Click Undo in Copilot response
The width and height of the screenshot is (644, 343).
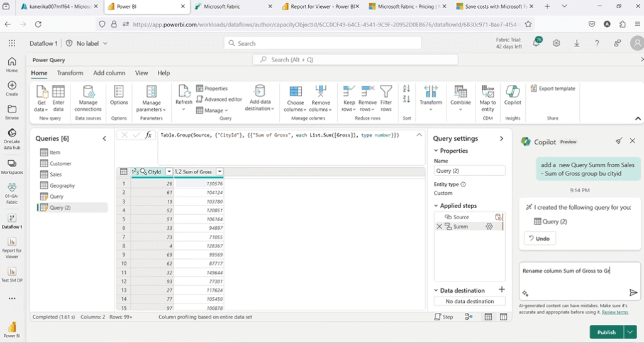coord(540,238)
